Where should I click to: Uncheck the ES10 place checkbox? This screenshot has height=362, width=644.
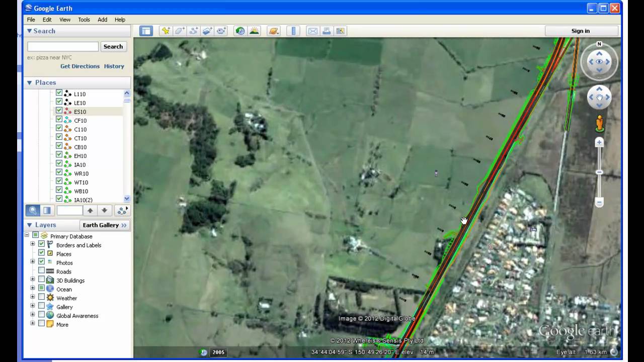point(59,111)
